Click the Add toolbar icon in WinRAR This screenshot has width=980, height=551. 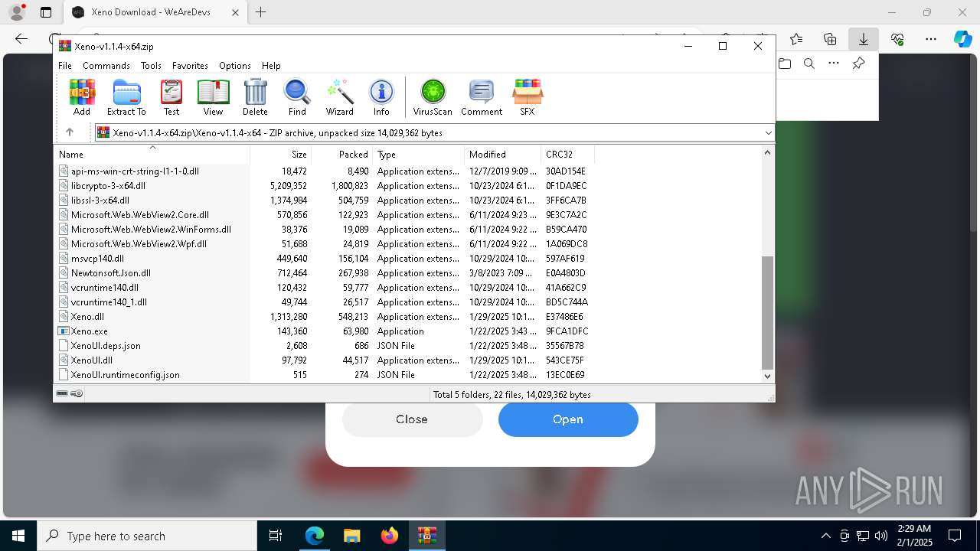82,97
